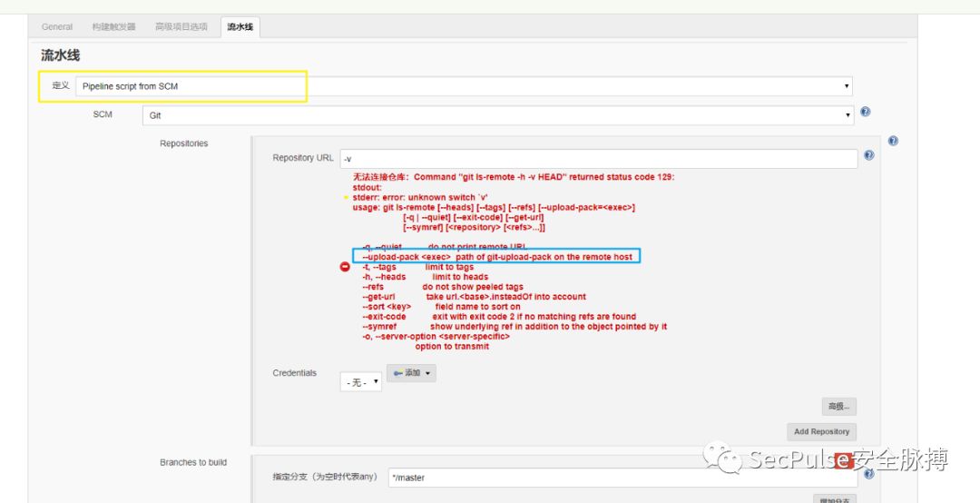The width and height of the screenshot is (980, 503).
Task: Click the '-o, --server-option' line
Action: pyautogui.click(x=436, y=337)
